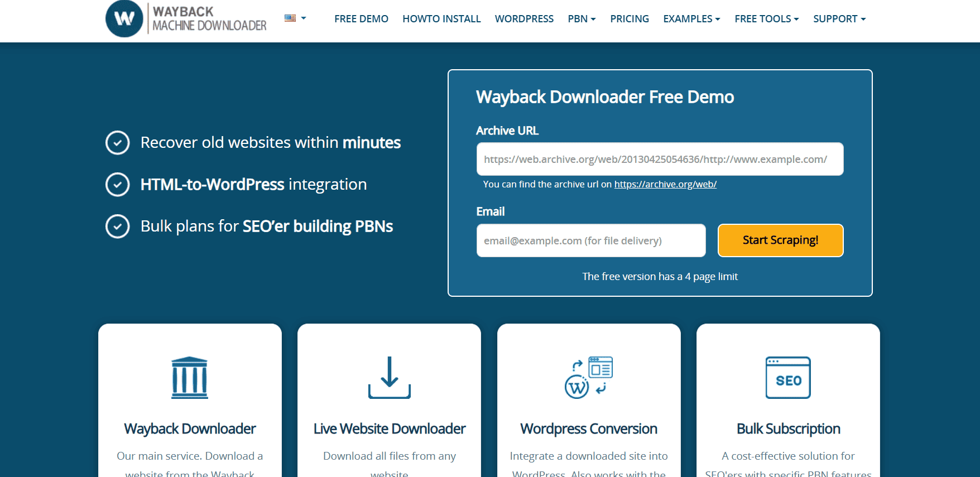Click the free version 4 page limit note
The width and height of the screenshot is (980, 477).
(x=660, y=277)
